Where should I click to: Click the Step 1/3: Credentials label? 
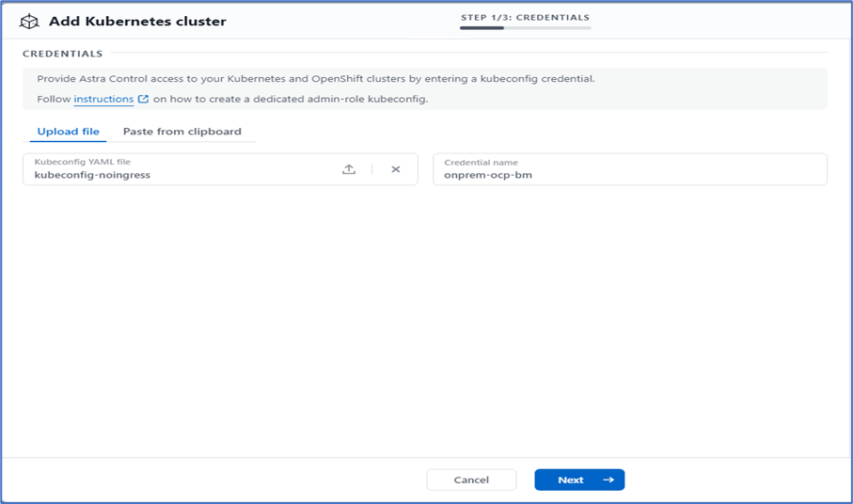click(x=525, y=17)
